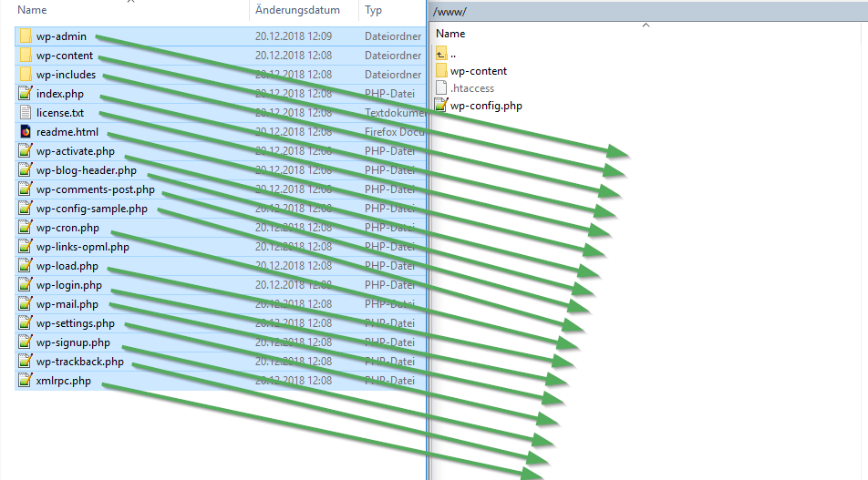Screen dimensions: 868x480
Task: Click the index.php file icon
Action: (26, 94)
